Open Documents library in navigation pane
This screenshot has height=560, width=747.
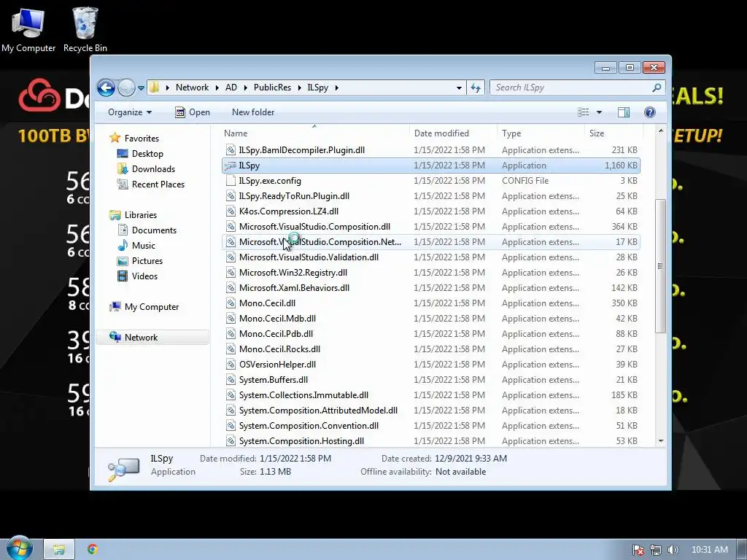[154, 230]
